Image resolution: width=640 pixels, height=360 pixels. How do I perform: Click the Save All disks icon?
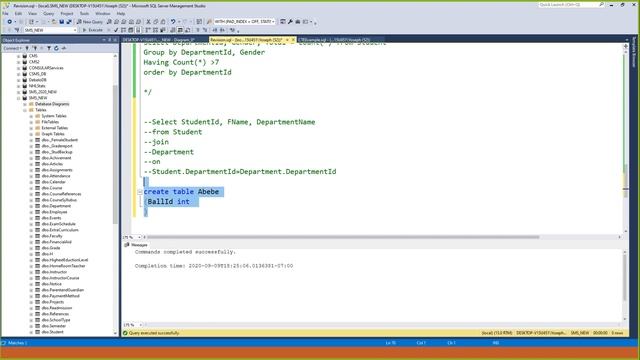[69, 22]
